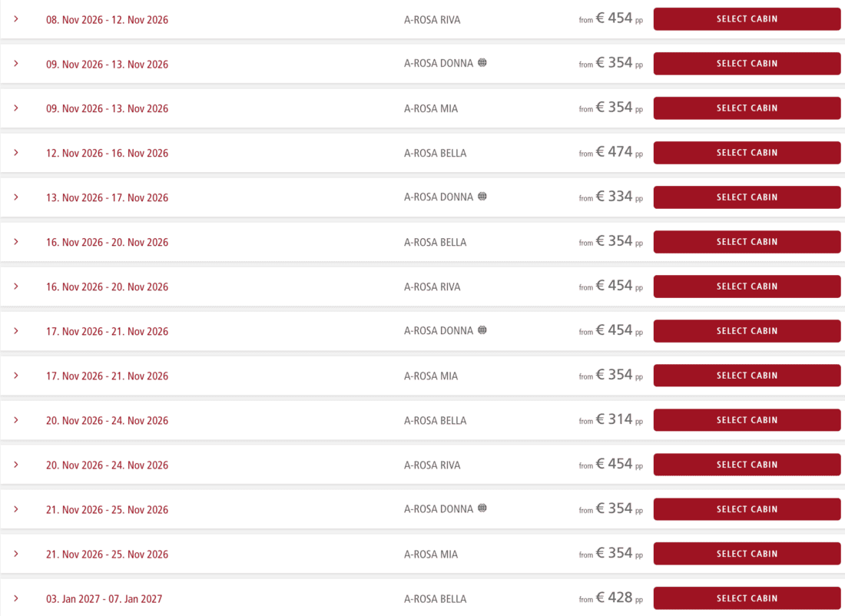This screenshot has height=616, width=845.
Task: Select cabin for € 334 A-ROSA DONNA cruise
Action: click(x=747, y=197)
